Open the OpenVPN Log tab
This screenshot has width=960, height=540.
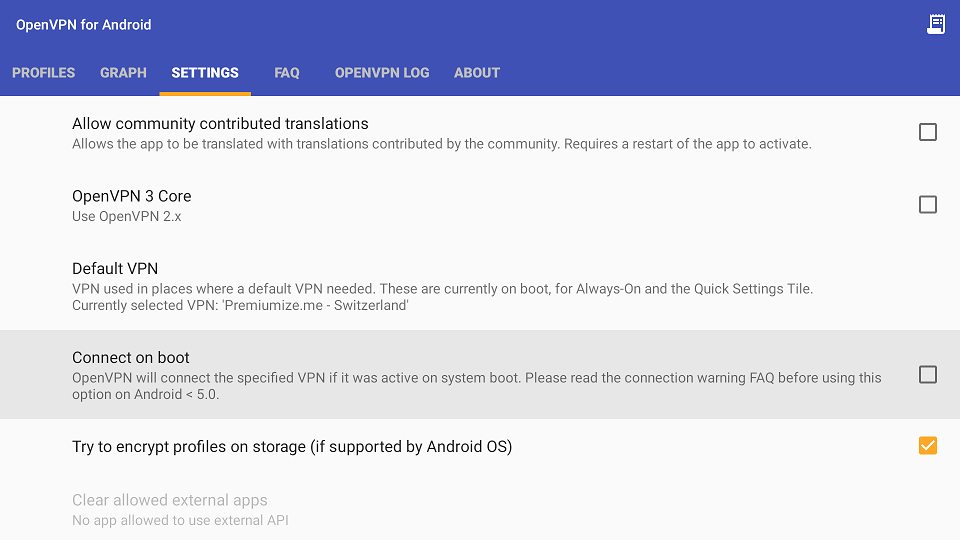point(382,73)
